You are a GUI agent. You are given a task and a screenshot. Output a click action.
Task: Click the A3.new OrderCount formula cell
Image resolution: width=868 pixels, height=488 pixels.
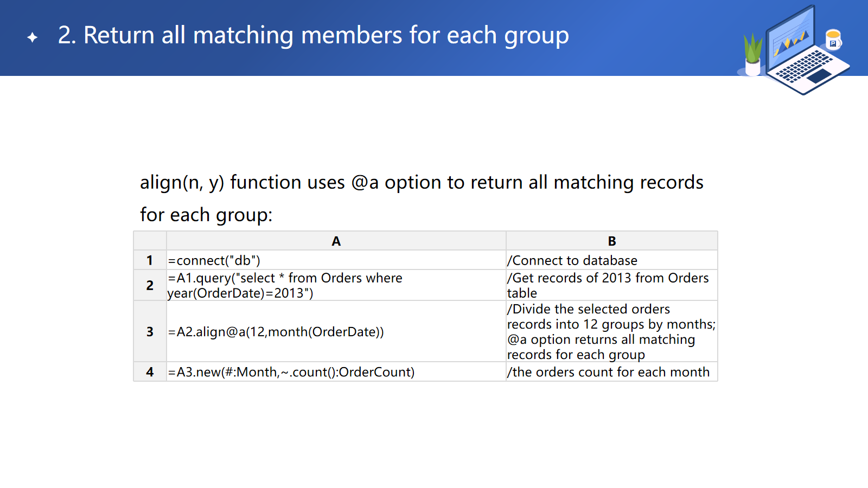[291, 372]
